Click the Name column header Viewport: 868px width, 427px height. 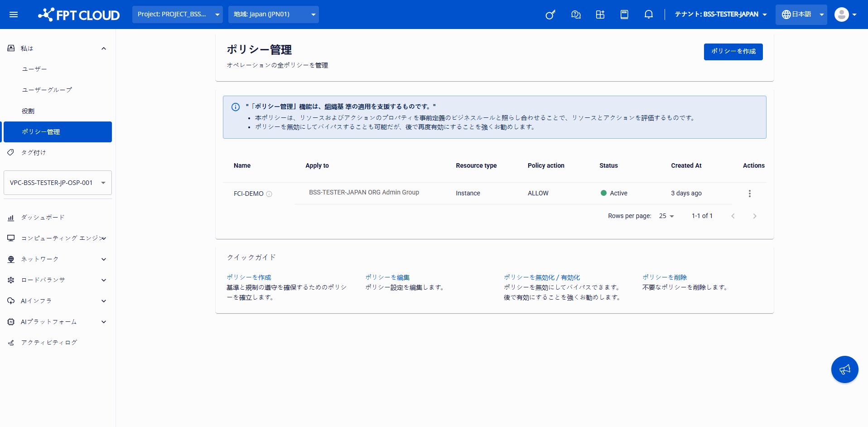click(x=242, y=166)
